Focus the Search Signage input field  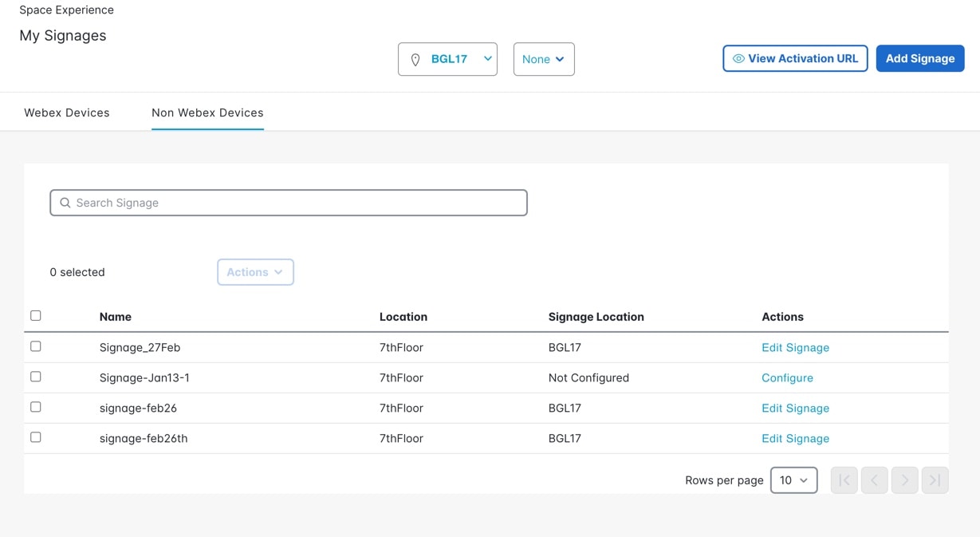click(295, 203)
